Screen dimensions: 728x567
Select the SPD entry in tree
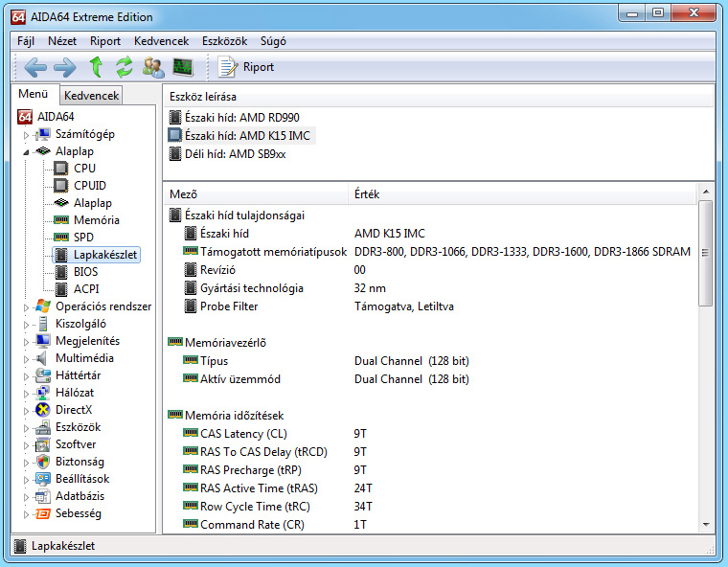(83, 238)
